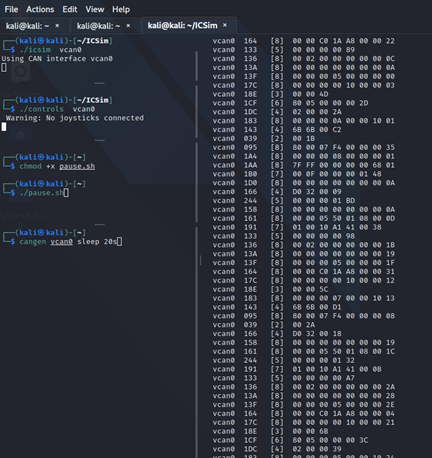Click row 1A4 with data ending 00 01
Image resolution: width=432 pixels, height=458 pixels.
pyautogui.click(x=303, y=156)
